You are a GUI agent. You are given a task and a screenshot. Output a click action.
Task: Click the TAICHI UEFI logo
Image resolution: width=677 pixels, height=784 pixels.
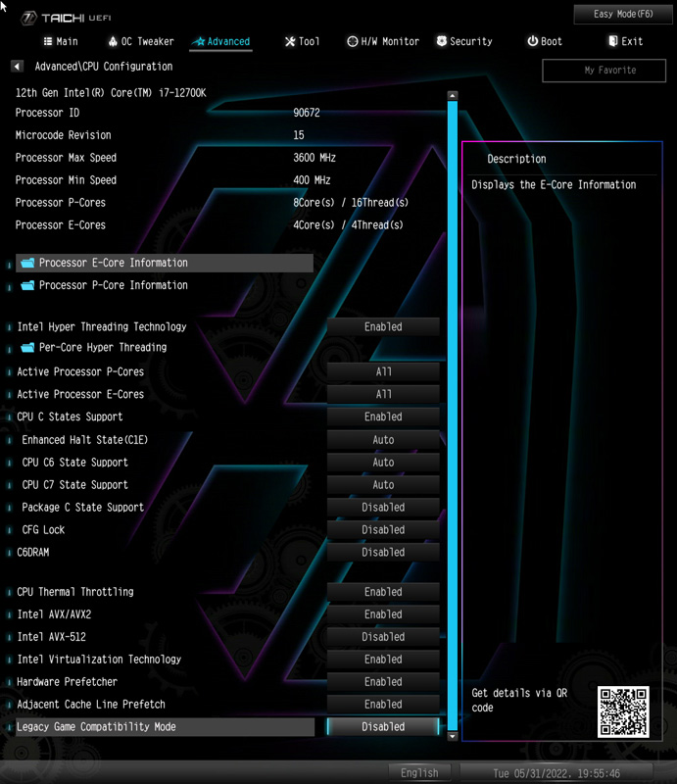(x=66, y=18)
